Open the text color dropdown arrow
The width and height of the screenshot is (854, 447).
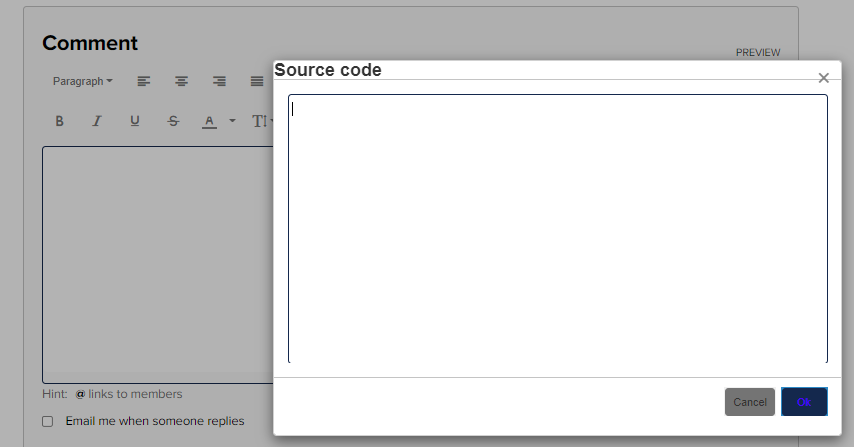click(x=233, y=121)
